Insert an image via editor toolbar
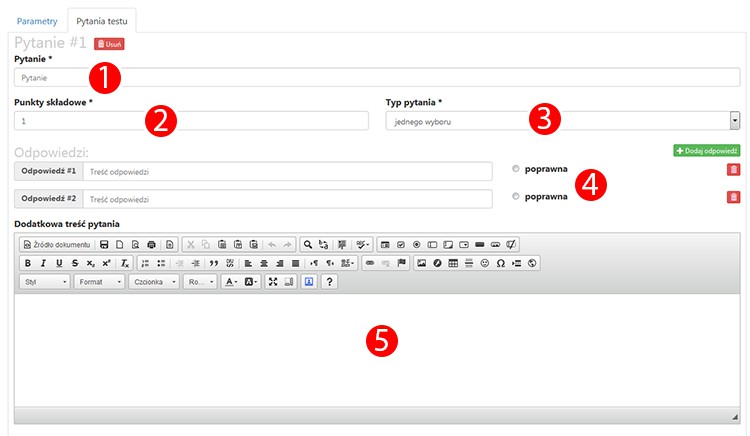Image resolution: width=750 pixels, height=436 pixels. tap(421, 263)
